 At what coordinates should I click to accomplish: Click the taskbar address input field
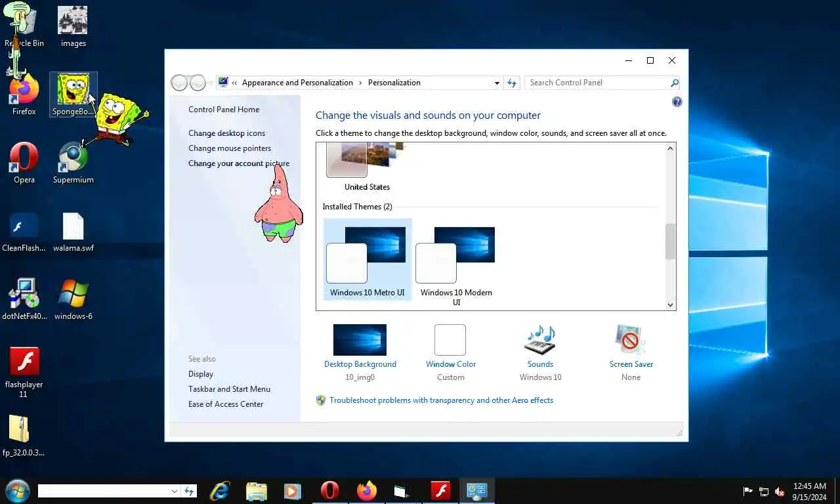pyautogui.click(x=104, y=491)
